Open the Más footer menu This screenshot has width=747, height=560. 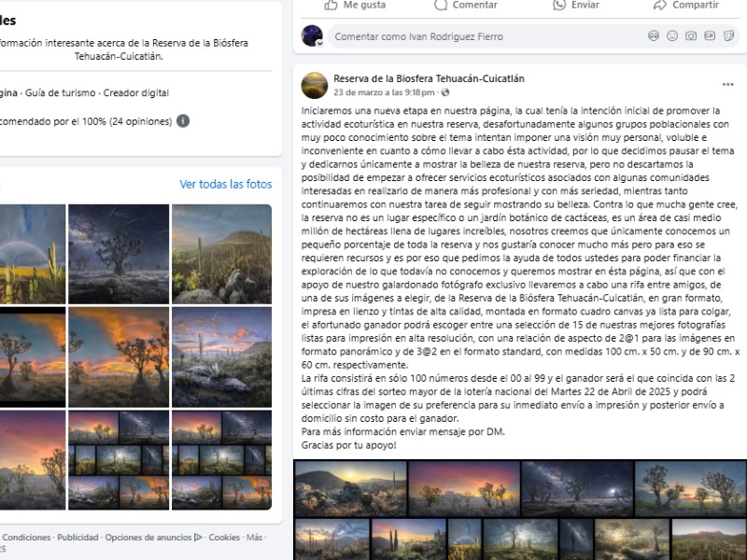(x=254, y=538)
